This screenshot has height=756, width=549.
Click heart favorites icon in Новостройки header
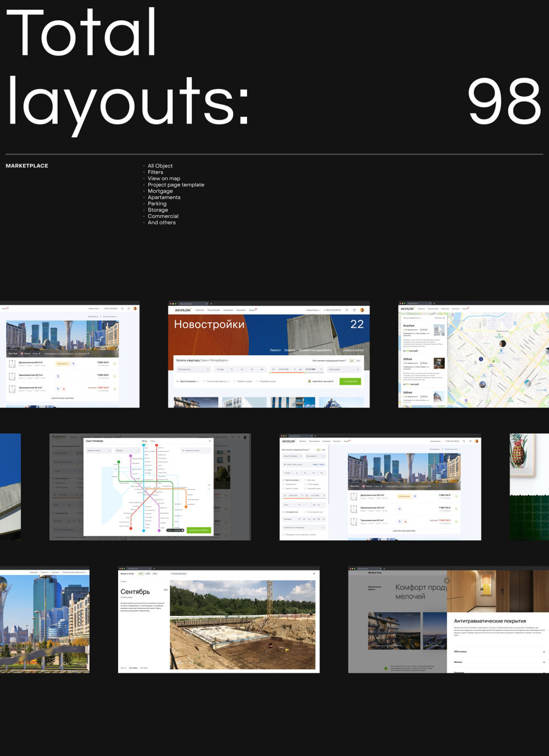(x=354, y=310)
